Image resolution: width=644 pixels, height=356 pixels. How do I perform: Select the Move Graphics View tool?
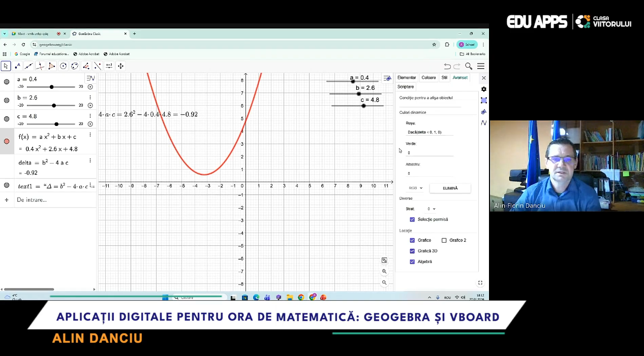click(x=120, y=66)
